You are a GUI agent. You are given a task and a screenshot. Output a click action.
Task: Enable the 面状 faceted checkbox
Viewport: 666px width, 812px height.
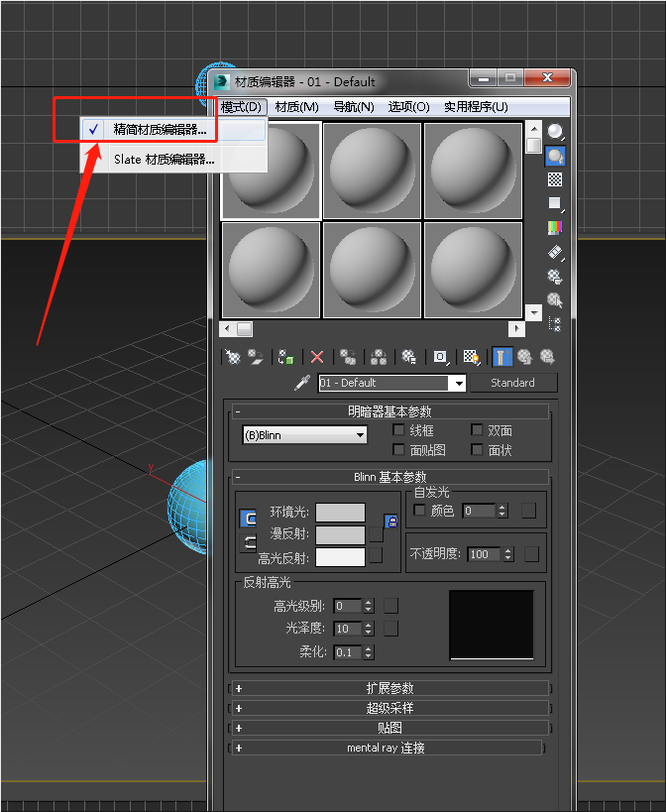click(477, 449)
